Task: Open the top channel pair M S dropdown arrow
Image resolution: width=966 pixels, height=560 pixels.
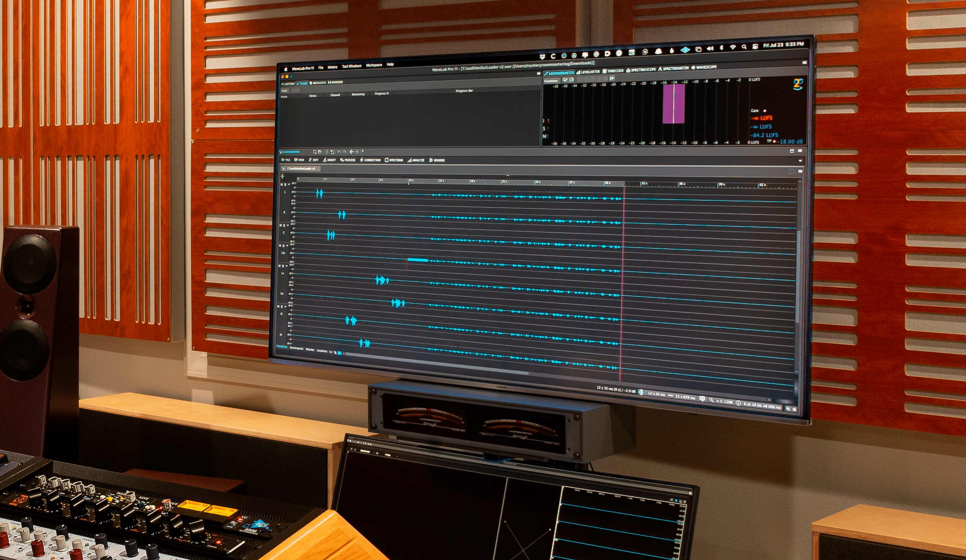Action: pyautogui.click(x=289, y=185)
